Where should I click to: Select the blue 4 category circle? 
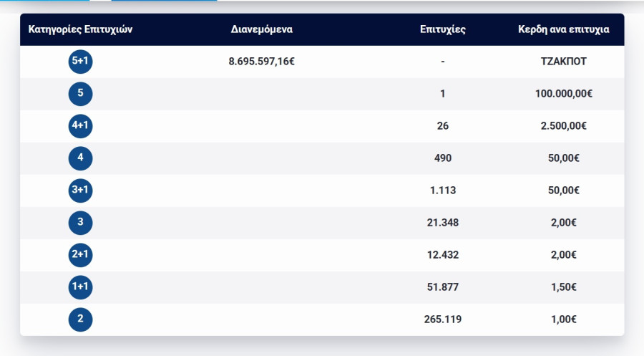click(80, 158)
